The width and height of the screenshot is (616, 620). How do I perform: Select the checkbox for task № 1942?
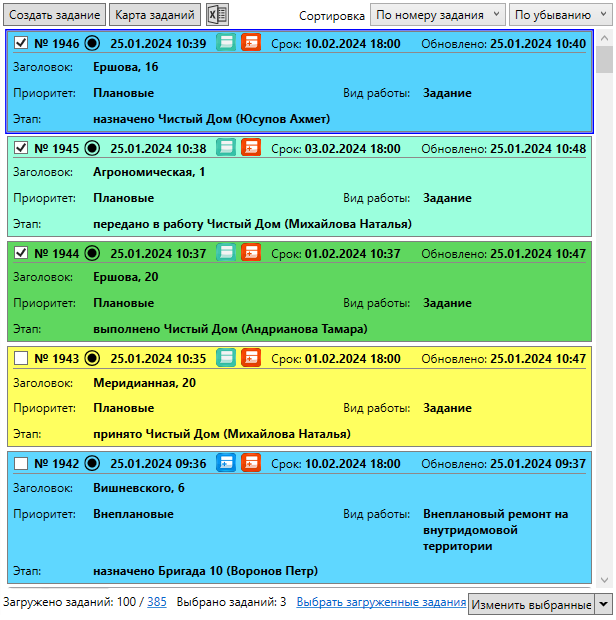22,463
